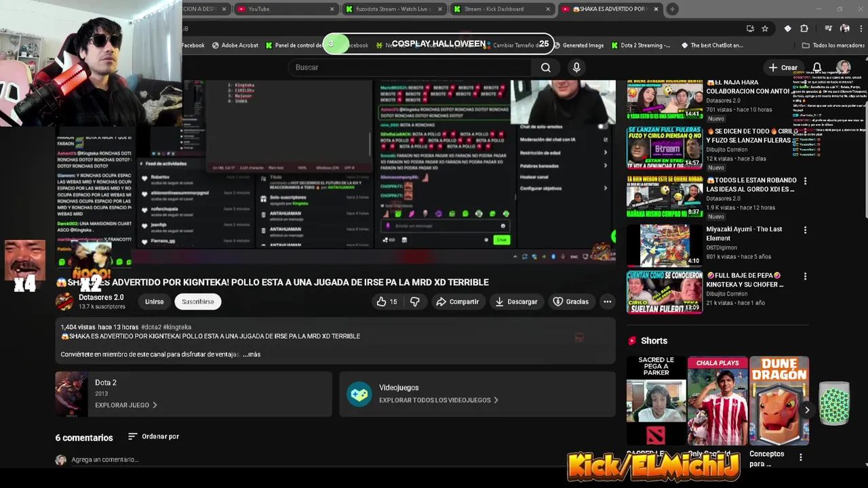Open the Dune Dragón short
Screen dimensions: 868x488
point(779,401)
